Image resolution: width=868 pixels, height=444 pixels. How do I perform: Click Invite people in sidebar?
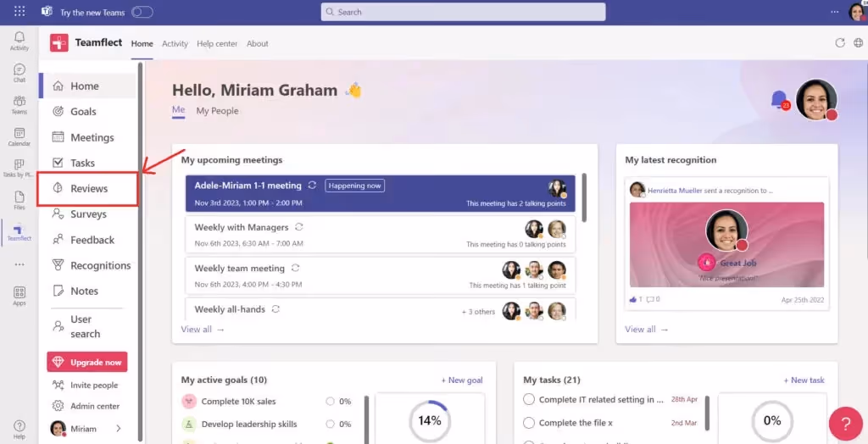point(86,386)
